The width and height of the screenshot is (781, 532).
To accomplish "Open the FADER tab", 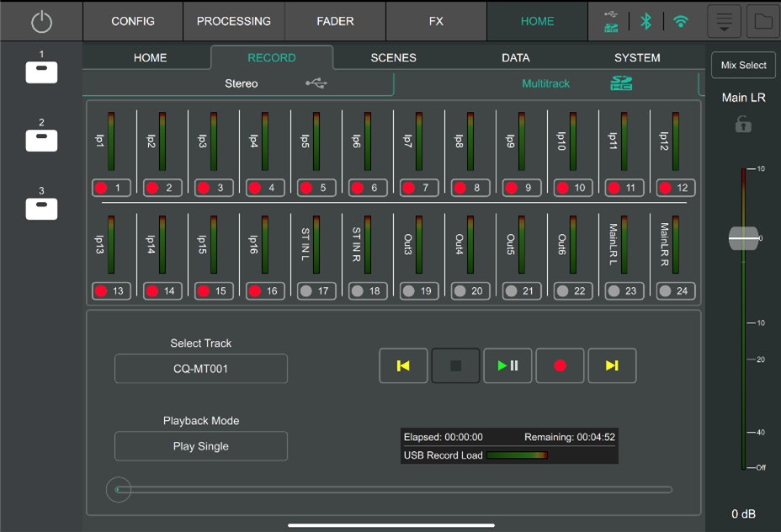I will point(335,21).
